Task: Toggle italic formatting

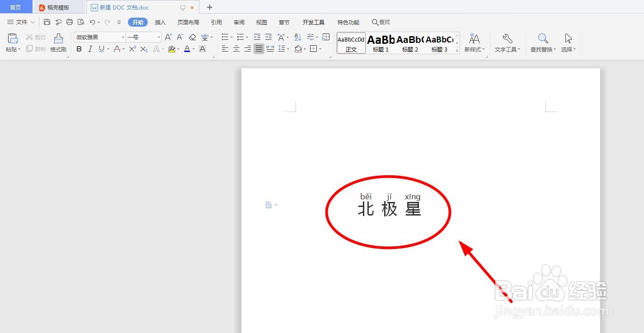Action: pos(90,49)
